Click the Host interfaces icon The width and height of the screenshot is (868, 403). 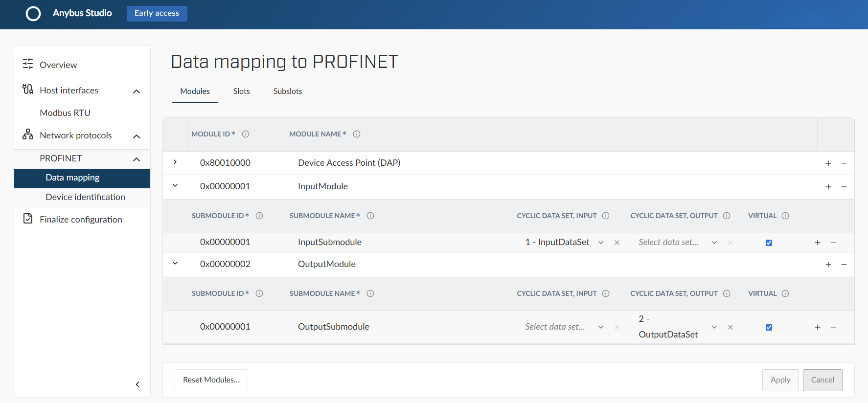pos(28,90)
